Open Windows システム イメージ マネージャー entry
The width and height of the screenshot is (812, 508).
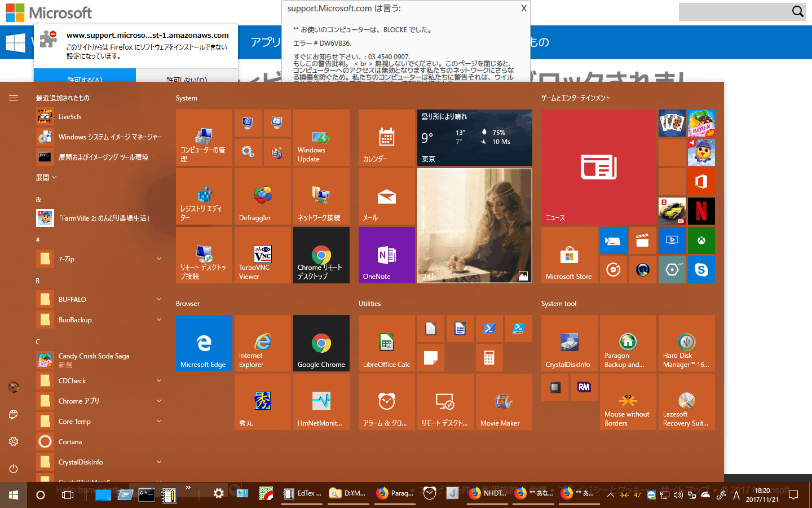(x=99, y=137)
